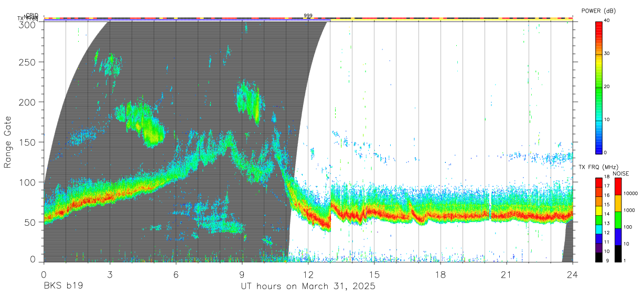Pick the yellow swatch in the NOISE legend
The height and width of the screenshot is (297, 644).
(x=618, y=203)
